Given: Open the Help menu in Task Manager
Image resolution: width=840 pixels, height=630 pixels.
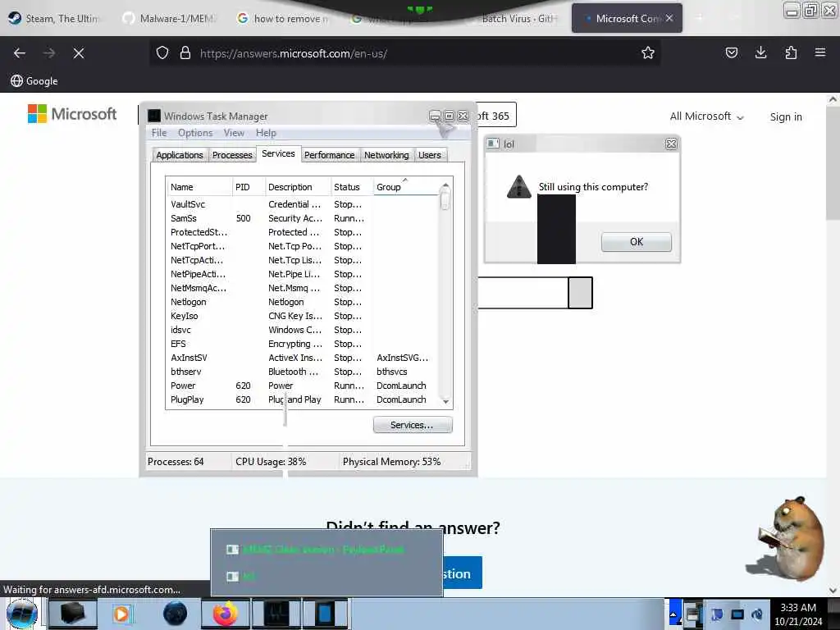Looking at the screenshot, I should 266,133.
